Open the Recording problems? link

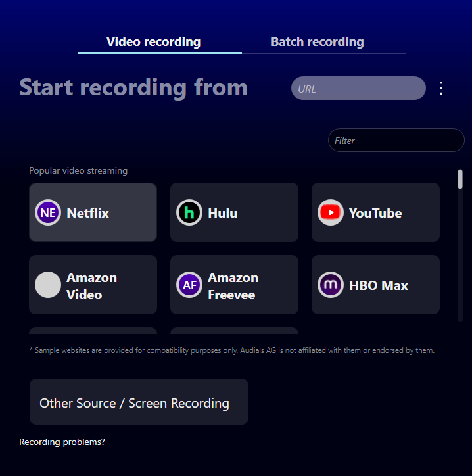point(62,442)
